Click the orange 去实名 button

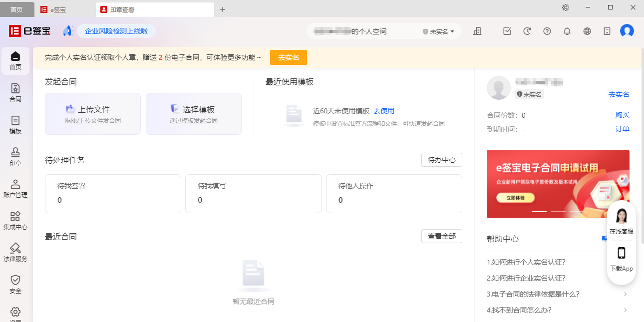(288, 57)
